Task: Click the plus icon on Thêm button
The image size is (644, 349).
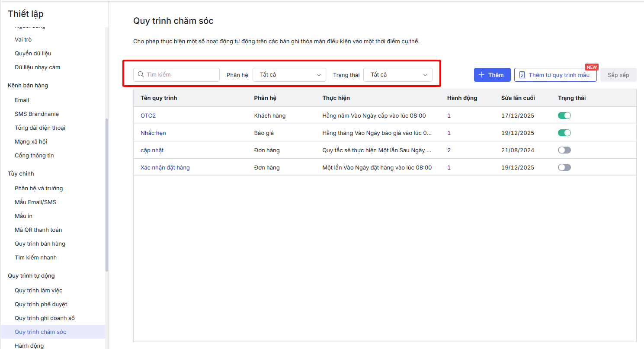Action: tap(481, 75)
